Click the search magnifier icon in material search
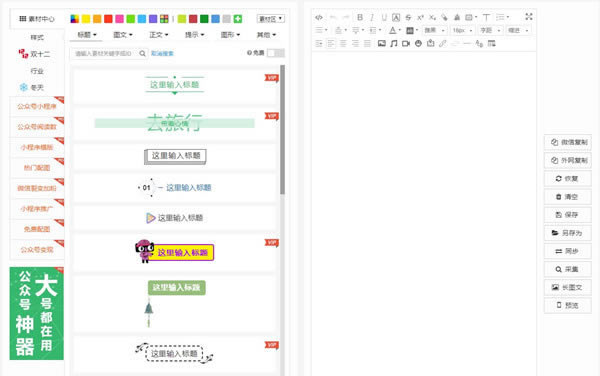The width and height of the screenshot is (600, 376). pyautogui.click(x=142, y=53)
